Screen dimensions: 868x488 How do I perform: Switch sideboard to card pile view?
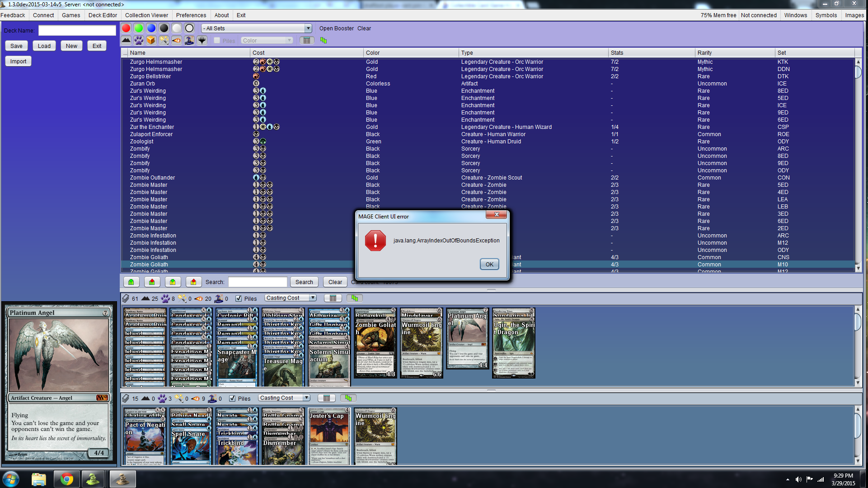click(x=348, y=398)
